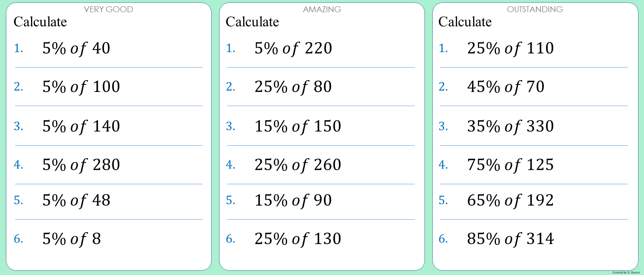Click the 35% of 330 question
Image resolution: width=644 pixels, height=275 pixels.
pos(510,126)
